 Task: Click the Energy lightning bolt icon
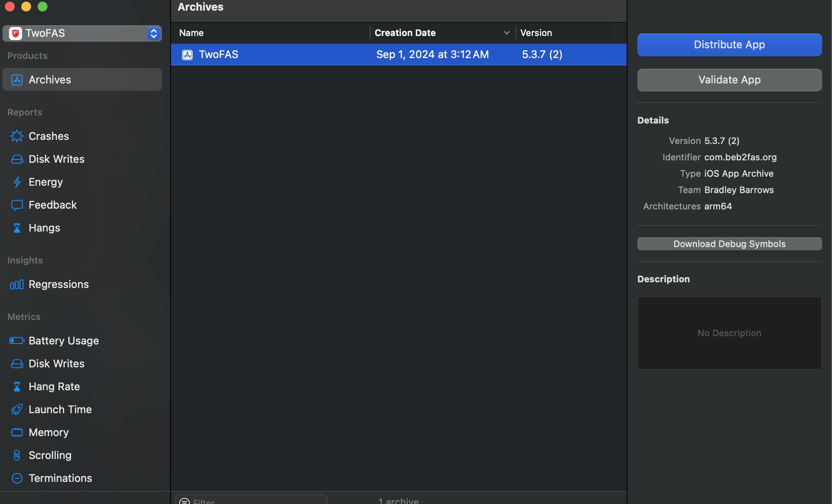pos(17,182)
